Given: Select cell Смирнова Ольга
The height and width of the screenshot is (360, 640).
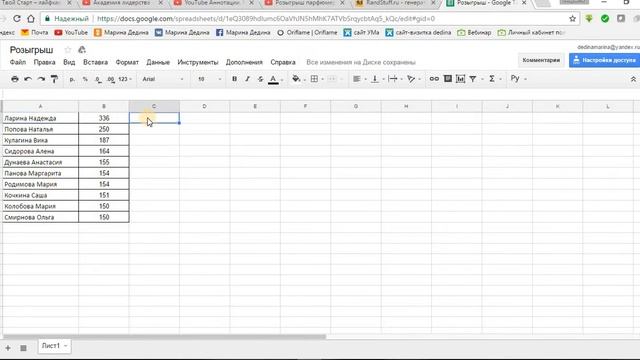Looking at the screenshot, I should pyautogui.click(x=40, y=217).
